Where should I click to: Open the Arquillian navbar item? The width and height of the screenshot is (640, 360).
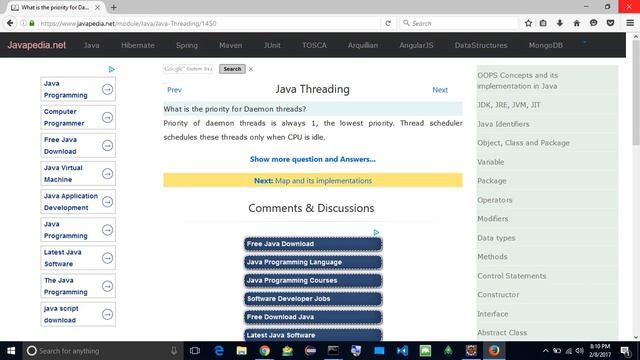pos(362,45)
